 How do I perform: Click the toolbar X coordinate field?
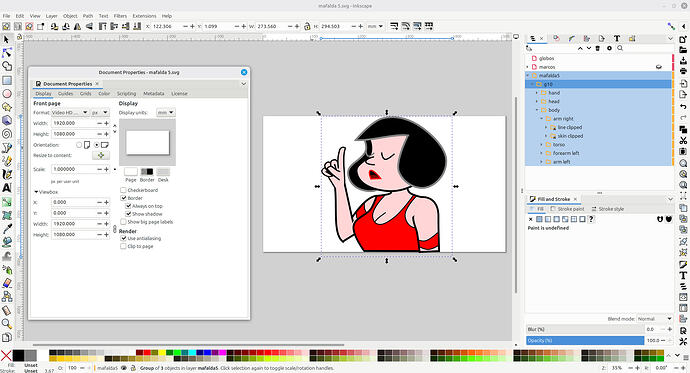tap(166, 26)
